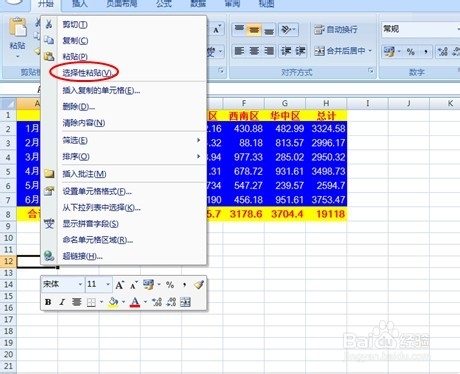Open Borders dropdown arrow in mini toolbar
The height and width of the screenshot is (374, 460).
pos(101,302)
